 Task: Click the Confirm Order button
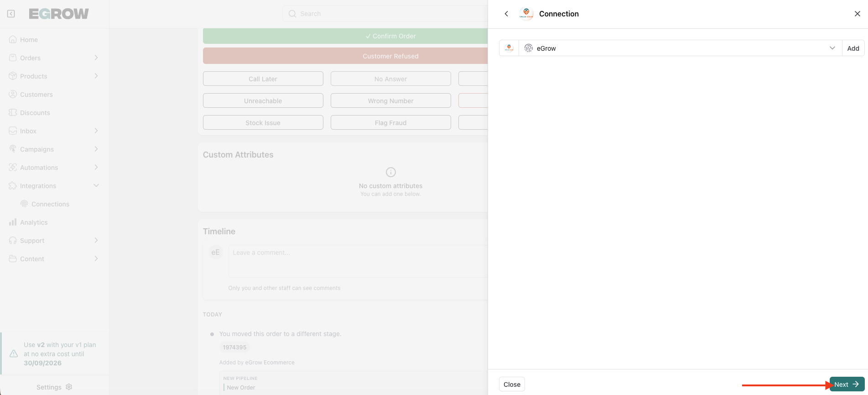coord(345,36)
